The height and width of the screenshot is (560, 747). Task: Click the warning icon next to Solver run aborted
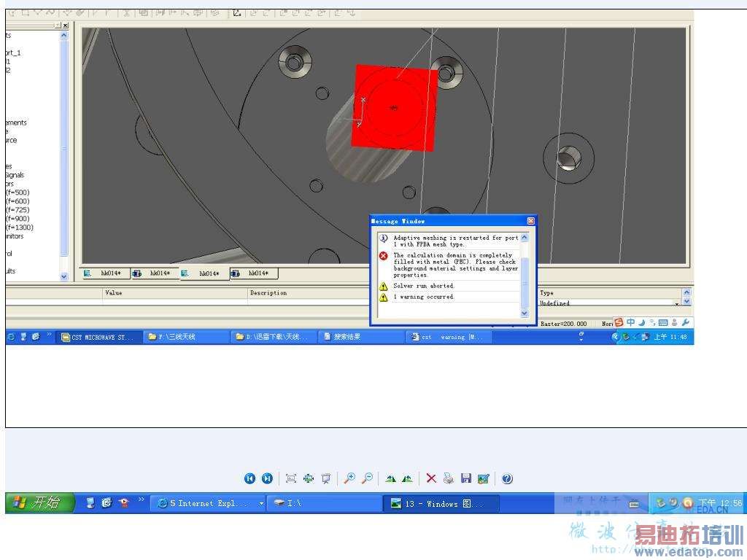(x=384, y=286)
